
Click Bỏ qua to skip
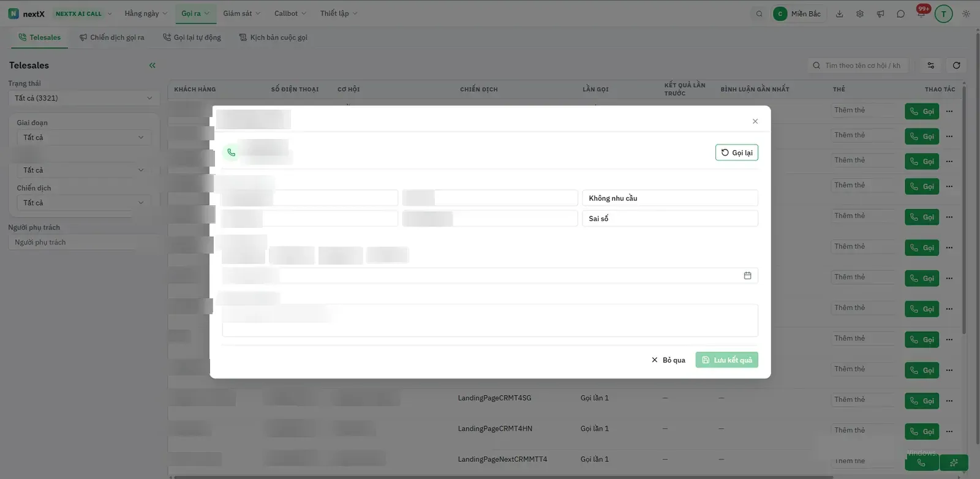[x=668, y=360]
